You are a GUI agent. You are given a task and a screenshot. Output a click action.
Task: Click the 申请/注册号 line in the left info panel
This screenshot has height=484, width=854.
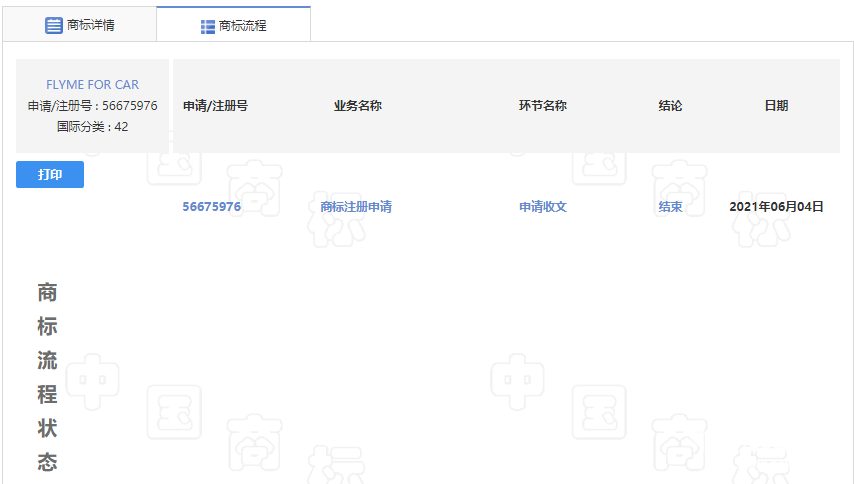[92, 106]
